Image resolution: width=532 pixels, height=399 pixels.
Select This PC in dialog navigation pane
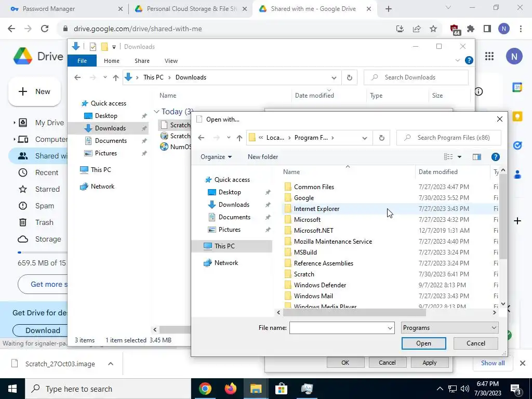(224, 246)
